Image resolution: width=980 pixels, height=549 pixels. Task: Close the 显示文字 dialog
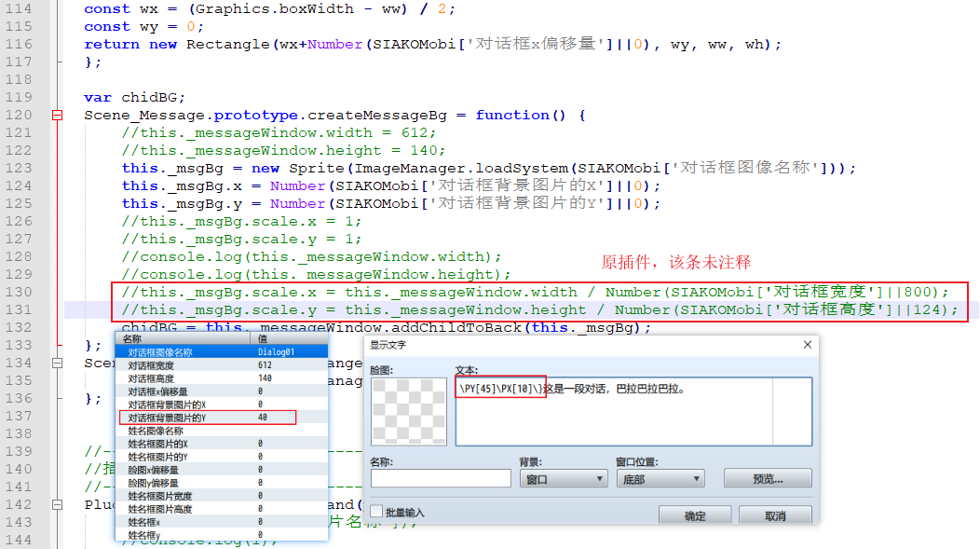(x=808, y=345)
